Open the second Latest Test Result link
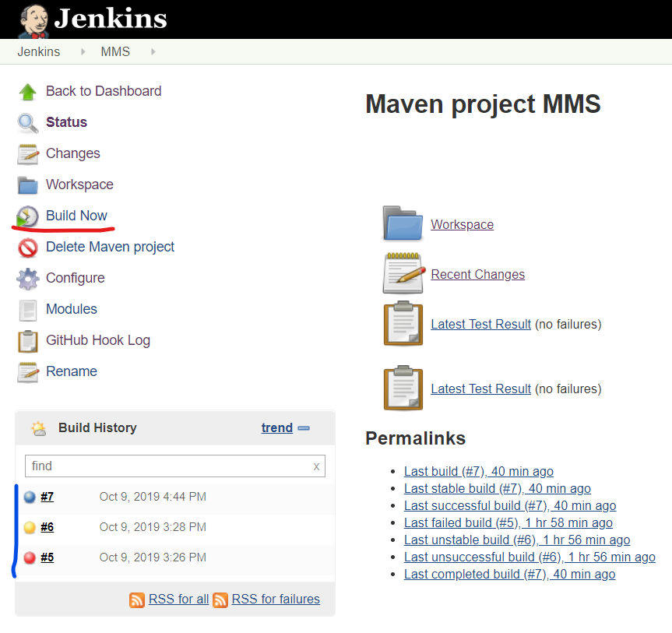Screen dimensions: 672x633 click(x=481, y=389)
